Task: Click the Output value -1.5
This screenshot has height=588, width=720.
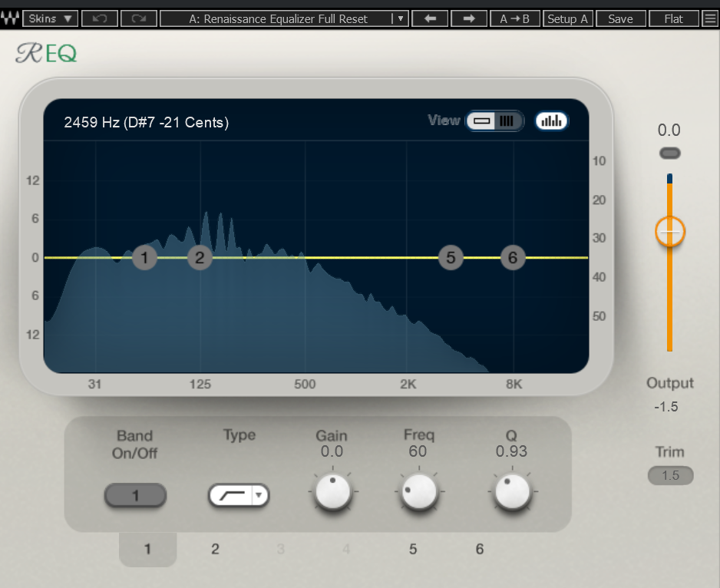Action: tap(666, 407)
